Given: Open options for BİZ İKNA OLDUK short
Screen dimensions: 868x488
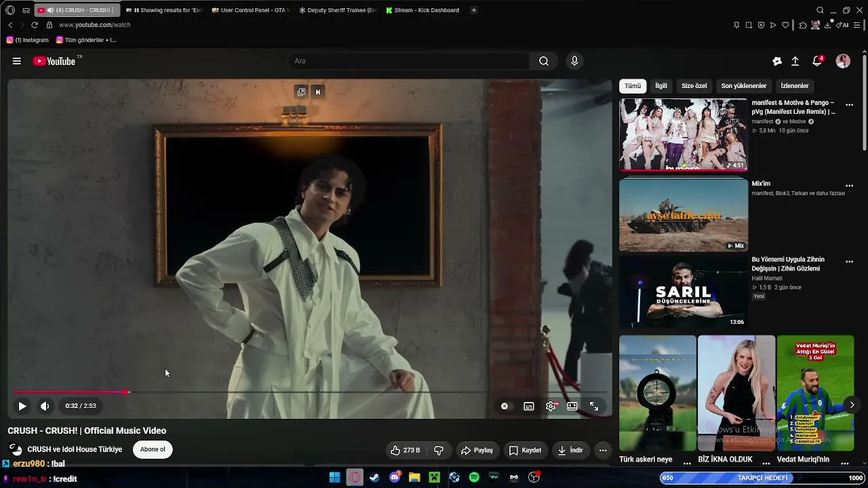Looking at the screenshot, I should coord(766,463).
